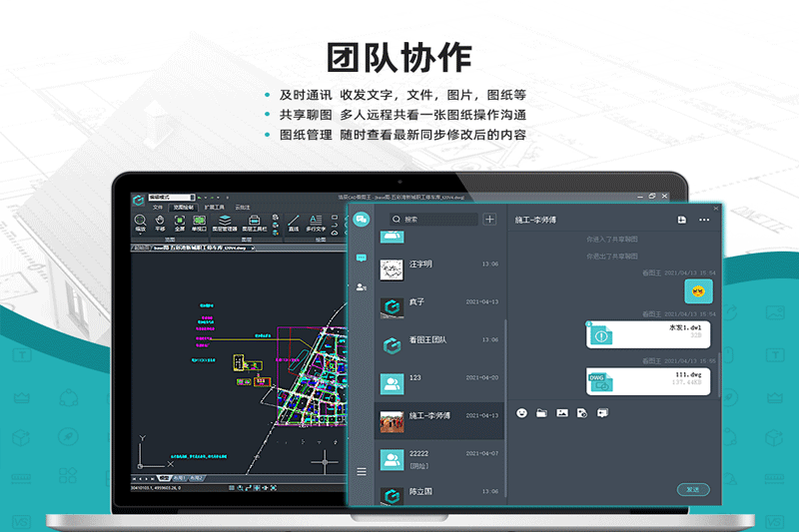
Task: Open the 图层管理器 layer manager
Action: click(x=226, y=222)
